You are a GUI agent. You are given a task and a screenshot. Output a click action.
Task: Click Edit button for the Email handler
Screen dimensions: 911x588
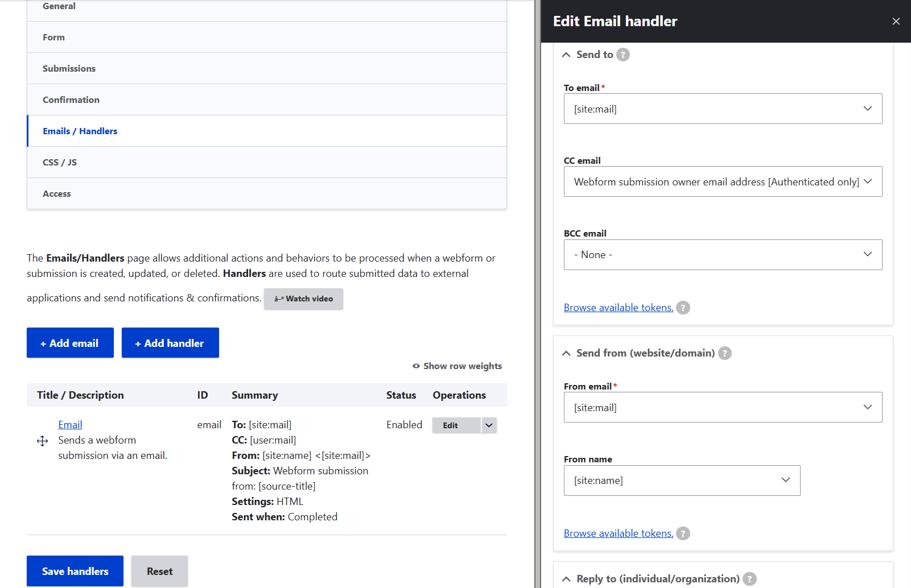[x=456, y=425]
